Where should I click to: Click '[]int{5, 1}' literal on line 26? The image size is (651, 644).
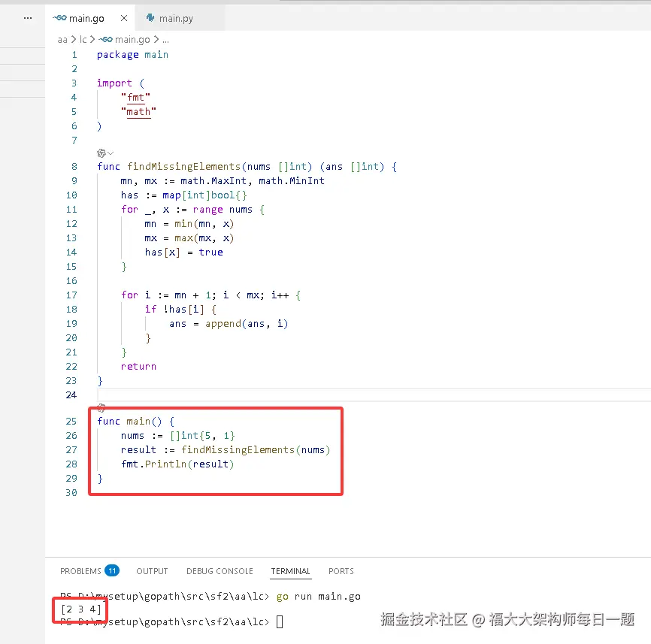coord(203,436)
